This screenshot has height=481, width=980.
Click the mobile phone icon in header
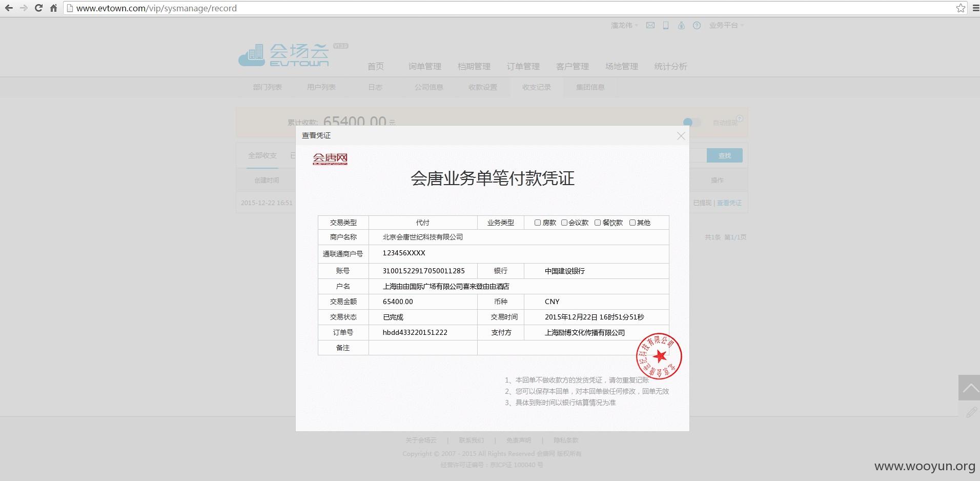(x=665, y=25)
